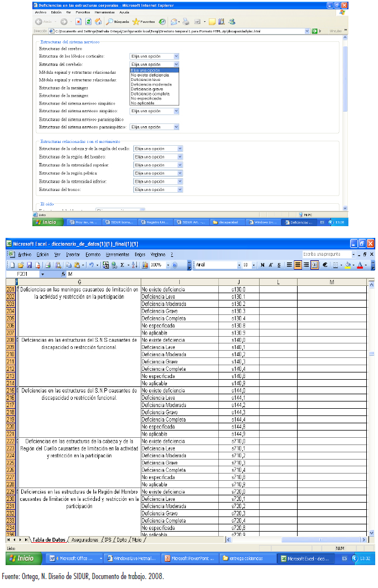The width and height of the screenshot is (378, 588).
Task: Expand the Arial font name dropdown
Action: (x=238, y=265)
